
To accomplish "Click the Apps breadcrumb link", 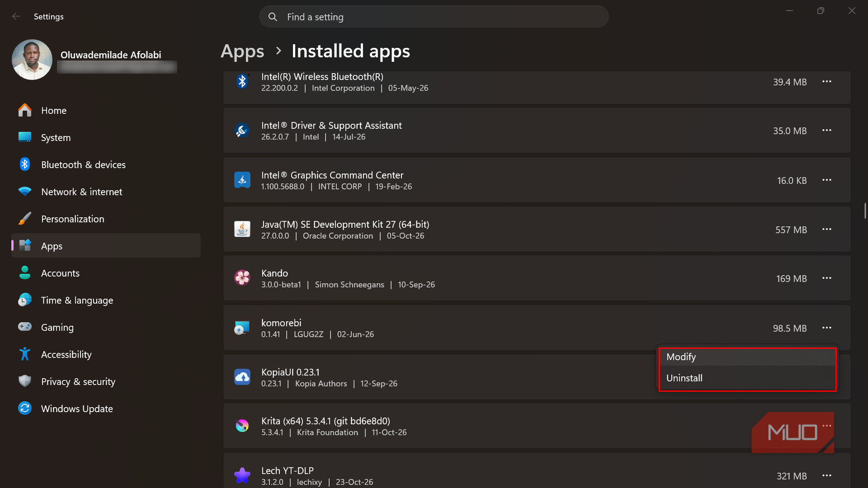I will point(242,51).
